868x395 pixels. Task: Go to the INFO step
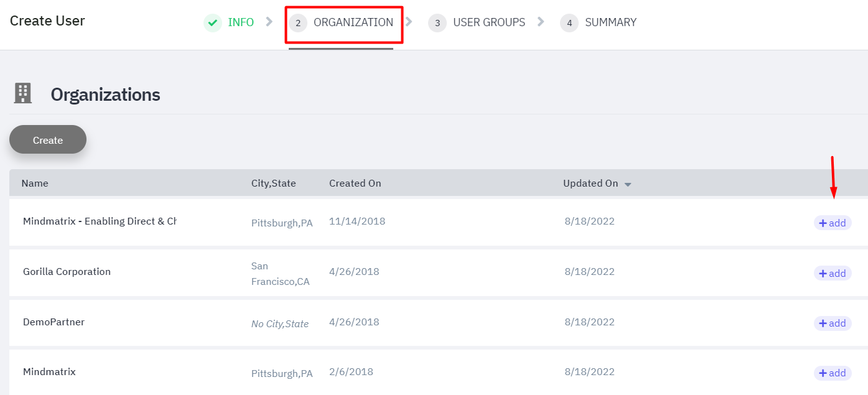tap(241, 22)
